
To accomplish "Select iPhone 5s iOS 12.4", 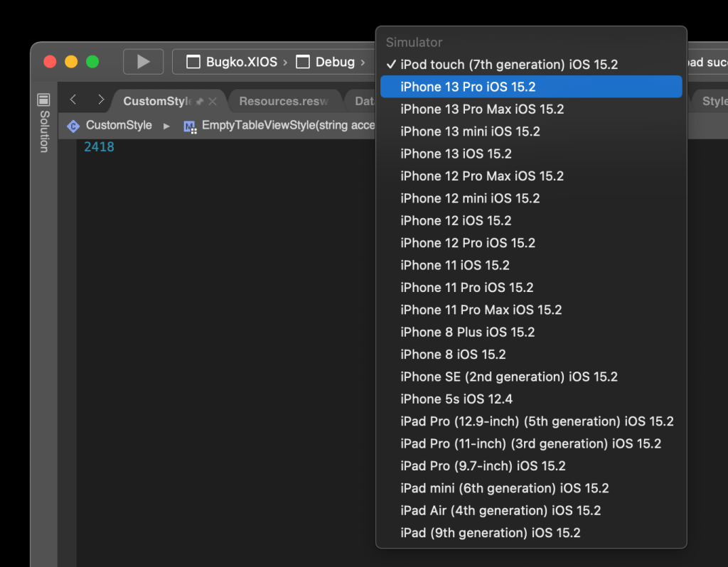I will (456, 399).
